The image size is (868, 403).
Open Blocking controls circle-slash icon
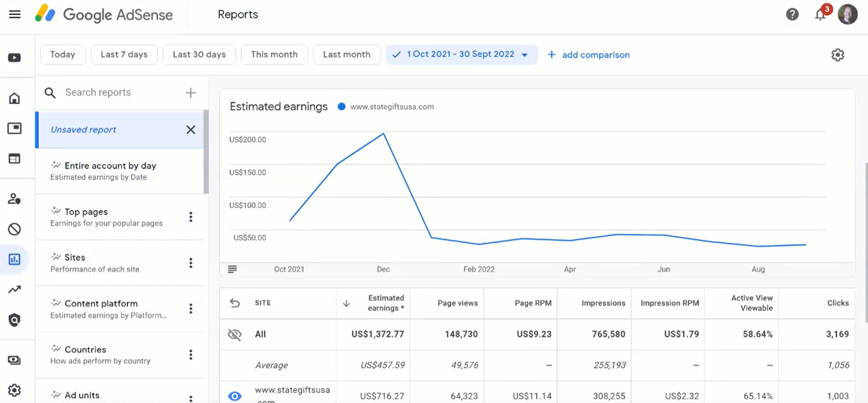pos(15,229)
